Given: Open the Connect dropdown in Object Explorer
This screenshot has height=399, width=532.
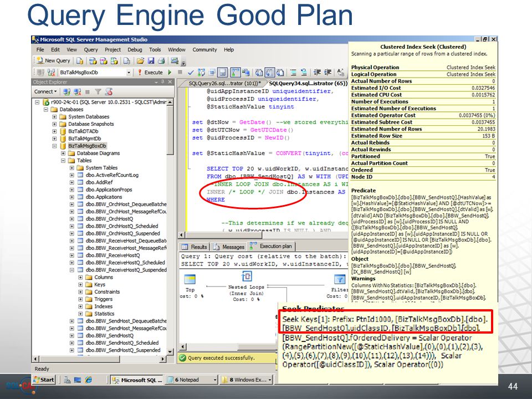Looking at the screenshot, I should (45, 91).
